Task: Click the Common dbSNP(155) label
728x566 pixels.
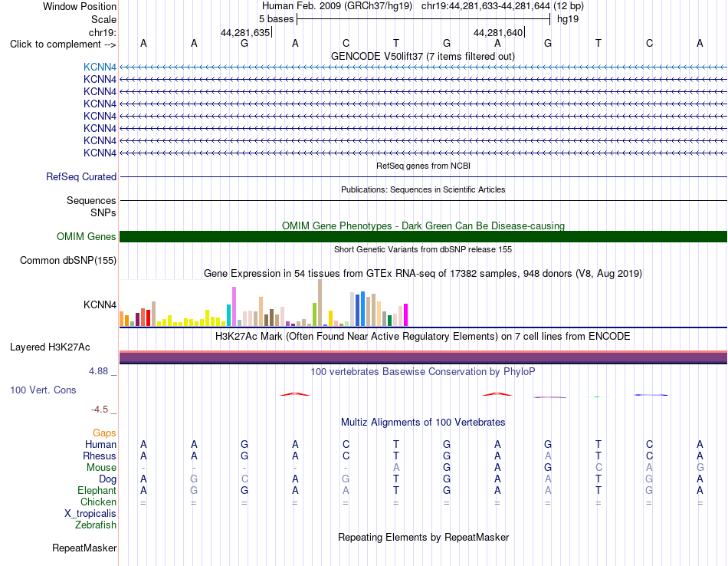Action: tap(67, 260)
